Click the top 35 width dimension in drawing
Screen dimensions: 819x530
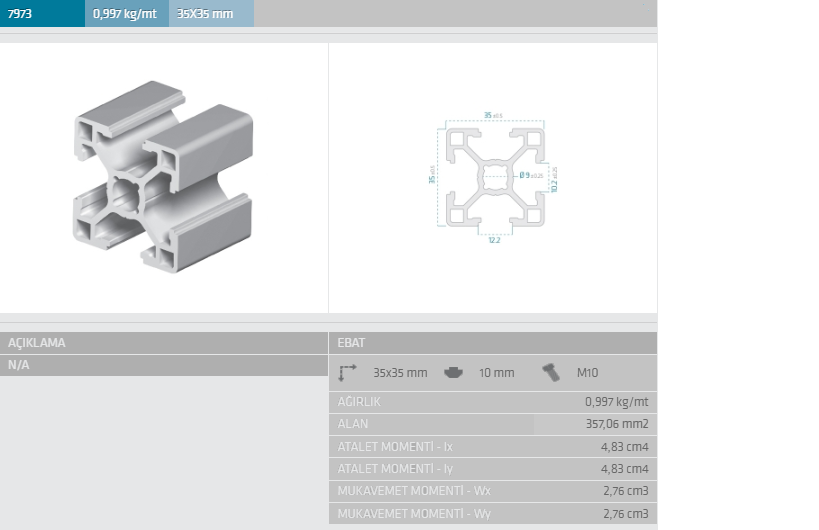(493, 115)
